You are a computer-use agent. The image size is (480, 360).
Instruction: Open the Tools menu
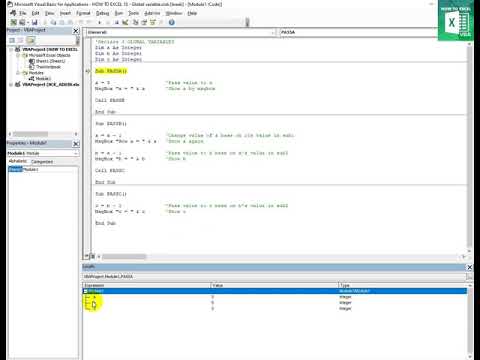coord(134,13)
